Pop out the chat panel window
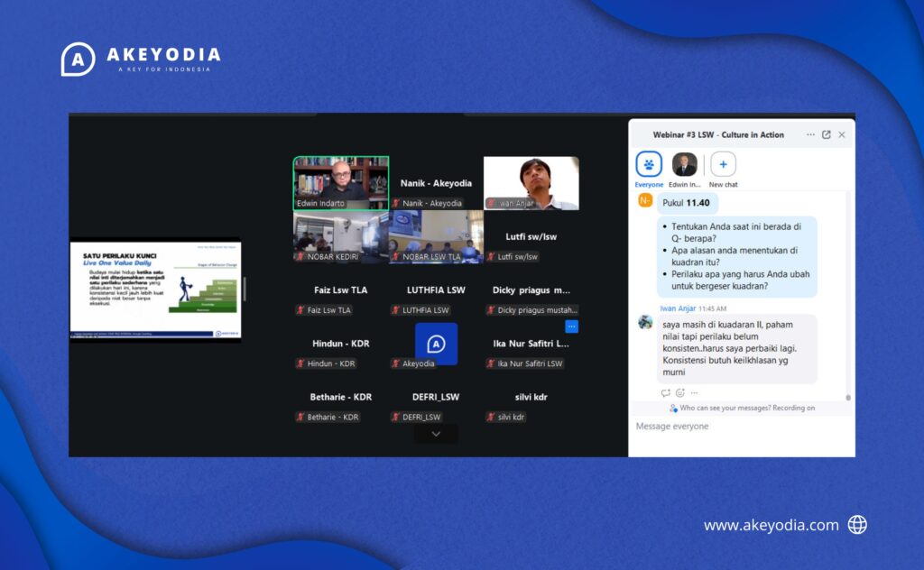924x570 pixels. 827,135
